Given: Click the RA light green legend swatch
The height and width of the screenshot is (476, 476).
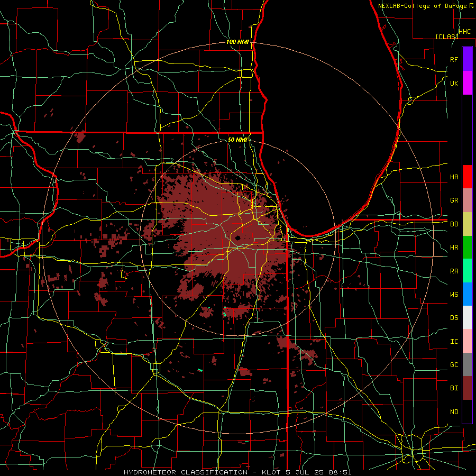Looking at the screenshot, I should tap(467, 271).
